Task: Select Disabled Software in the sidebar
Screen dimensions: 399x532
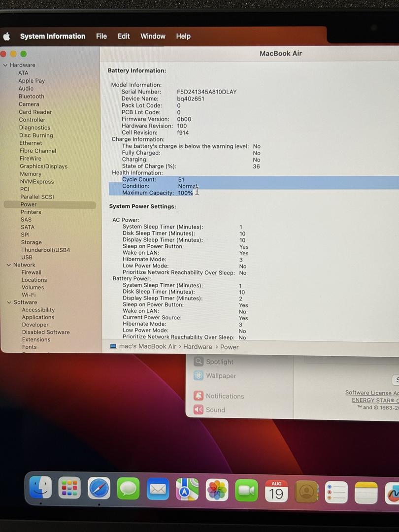Action: point(46,332)
